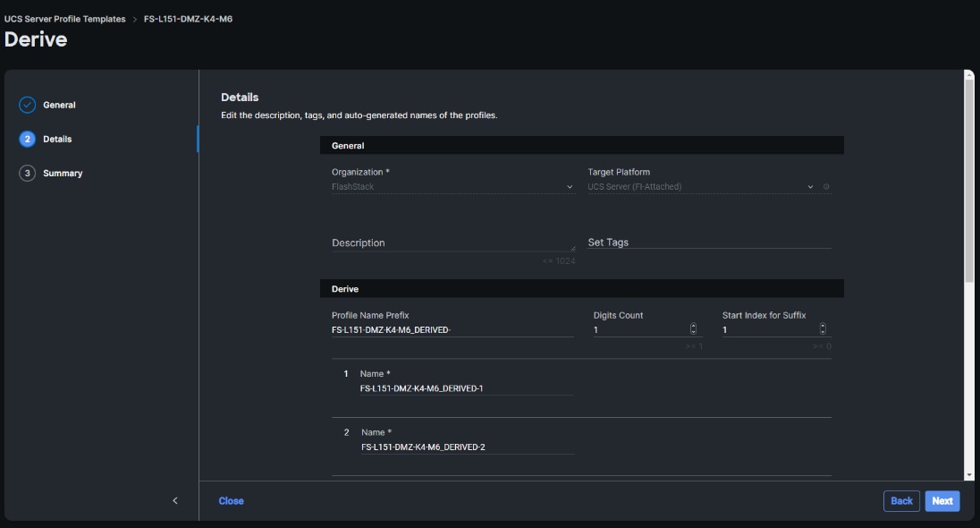Open UCS Server Profile Templates breadcrumb
The width and height of the screenshot is (980, 528).
pyautogui.click(x=65, y=19)
